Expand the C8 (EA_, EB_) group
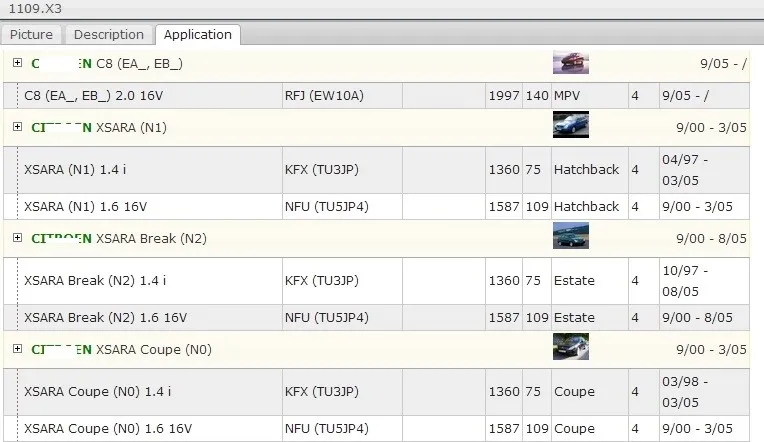The image size is (764, 442). 18,62
